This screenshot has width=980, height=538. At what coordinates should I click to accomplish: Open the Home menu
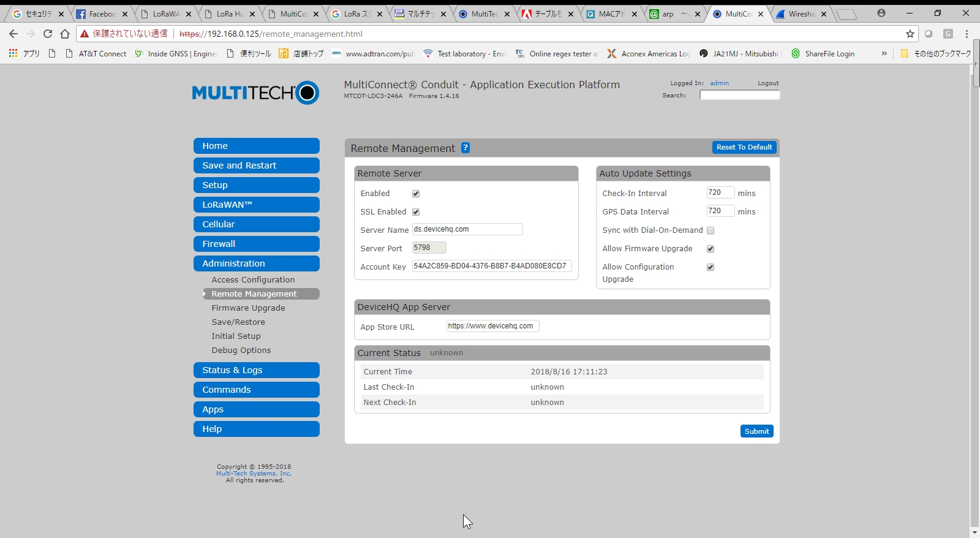coord(257,146)
